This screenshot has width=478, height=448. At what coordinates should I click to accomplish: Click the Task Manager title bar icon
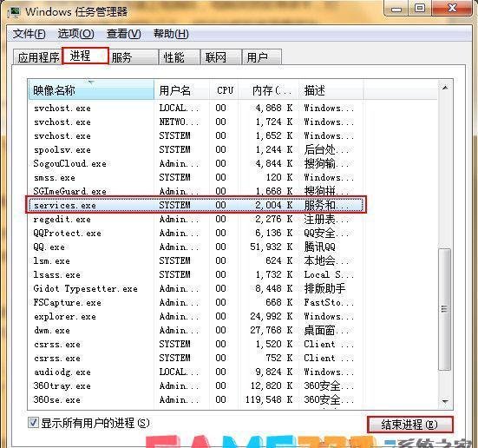(15, 12)
